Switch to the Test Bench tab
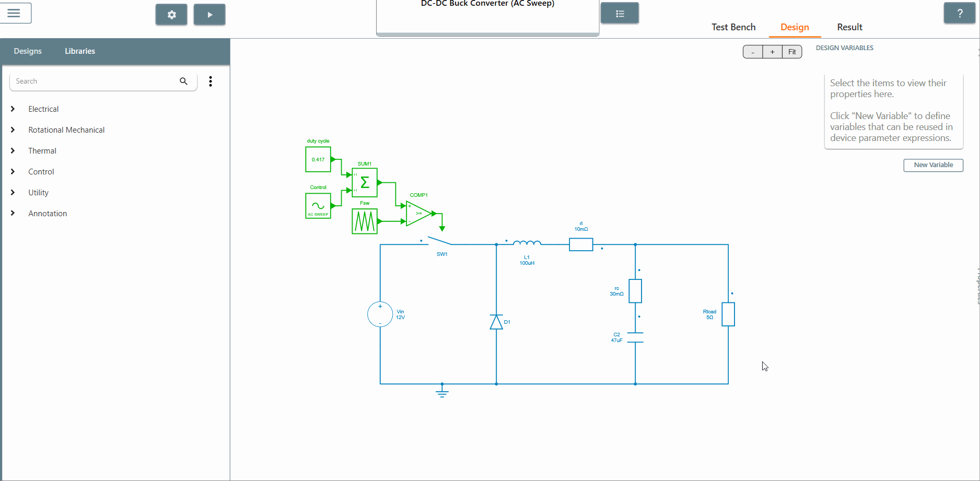Screen dimensions: 980x481 (x=733, y=27)
